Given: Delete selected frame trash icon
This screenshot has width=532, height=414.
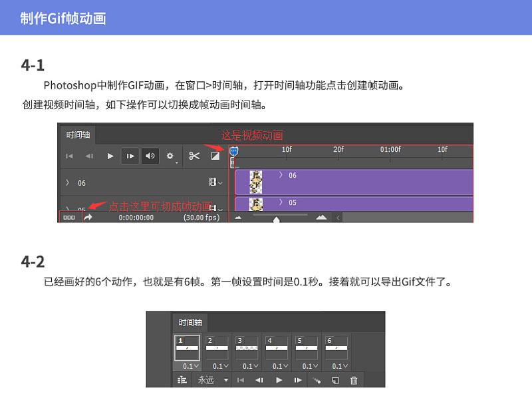Looking at the screenshot, I should tap(354, 380).
